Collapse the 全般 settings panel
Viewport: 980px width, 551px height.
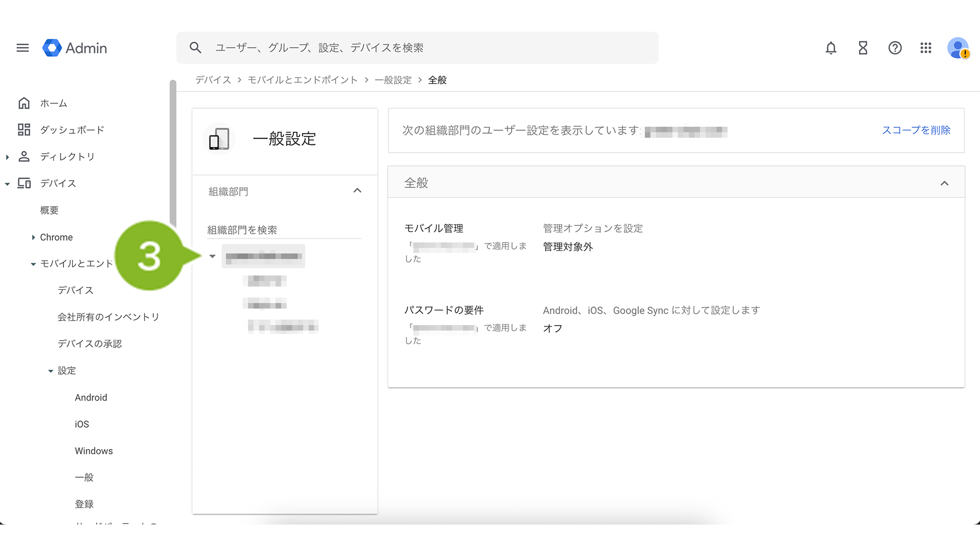pyautogui.click(x=944, y=183)
